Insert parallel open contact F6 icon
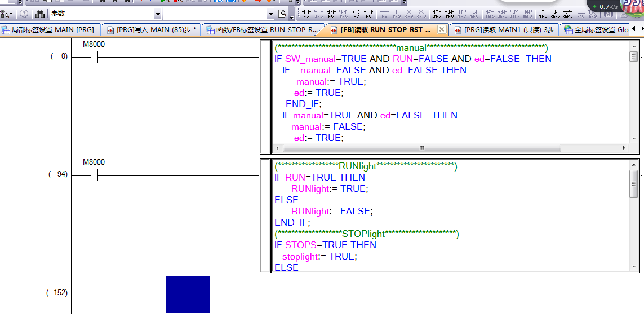The image size is (644, 334). (x=331, y=14)
